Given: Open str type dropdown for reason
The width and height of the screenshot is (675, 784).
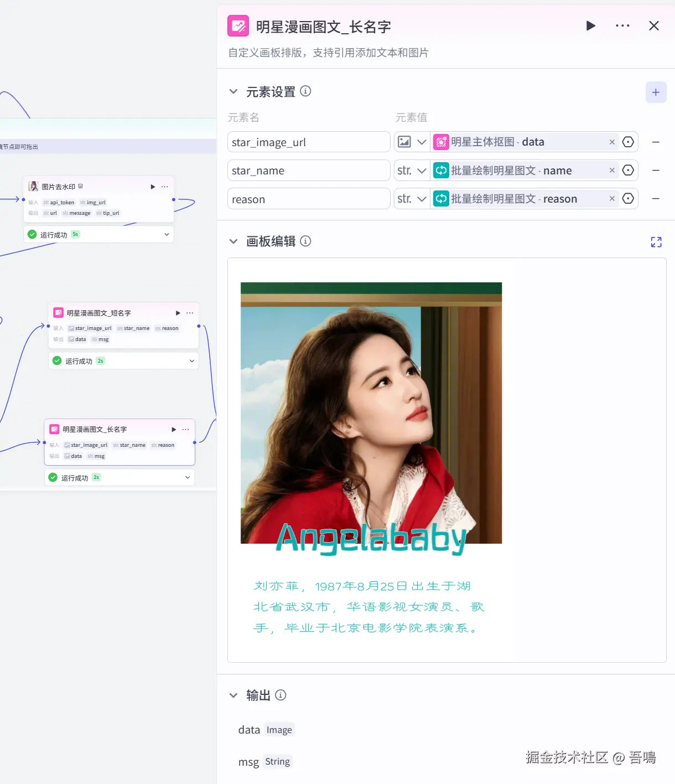Looking at the screenshot, I should click(412, 199).
